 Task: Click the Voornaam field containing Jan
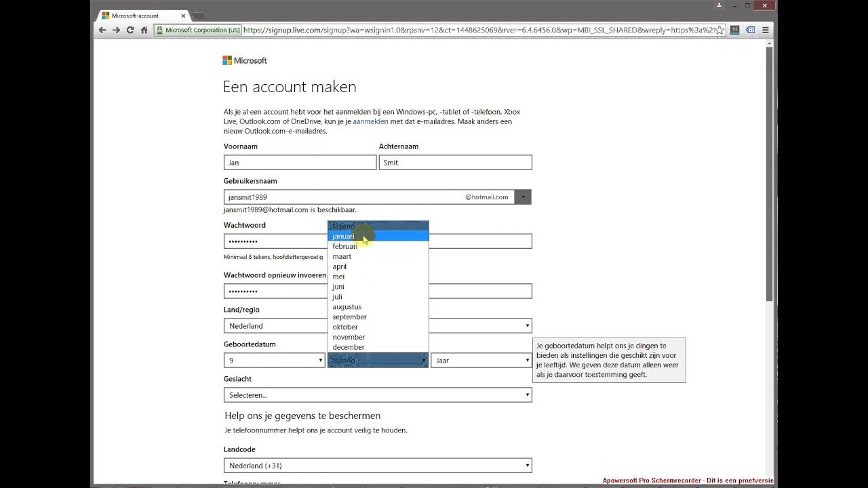tap(300, 163)
